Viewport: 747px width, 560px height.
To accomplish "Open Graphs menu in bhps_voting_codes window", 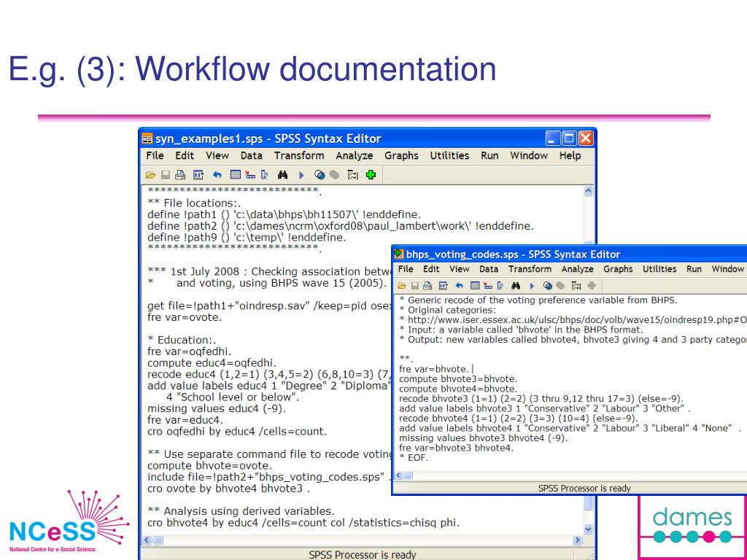I will [x=618, y=269].
